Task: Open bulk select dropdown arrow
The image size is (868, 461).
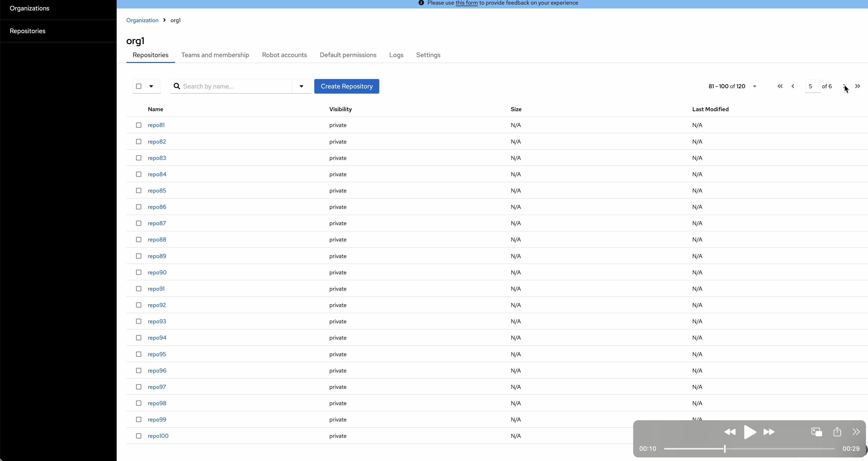Action: coord(151,86)
